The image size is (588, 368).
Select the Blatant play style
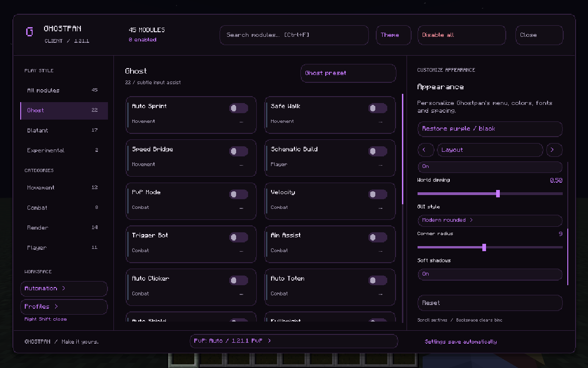pos(64,131)
